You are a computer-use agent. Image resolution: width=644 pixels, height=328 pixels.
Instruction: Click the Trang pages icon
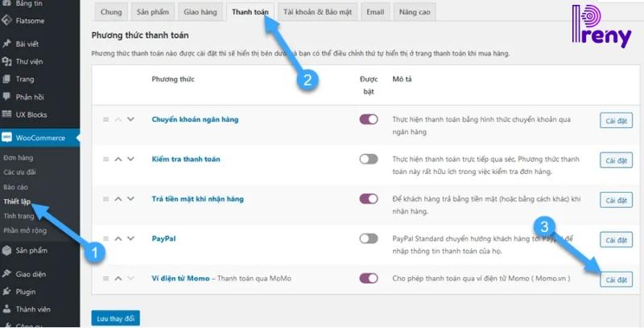pos(6,79)
